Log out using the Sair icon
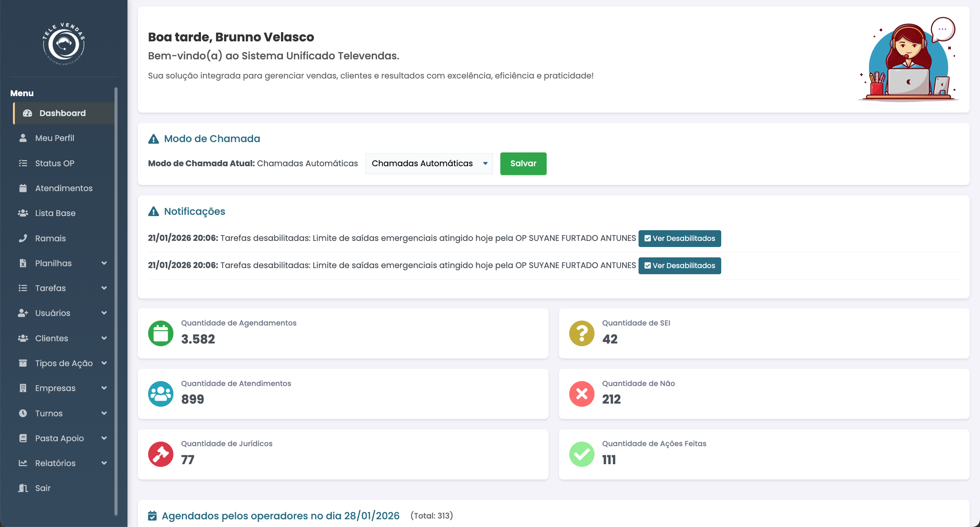Image resolution: width=980 pixels, height=527 pixels. pyautogui.click(x=23, y=488)
